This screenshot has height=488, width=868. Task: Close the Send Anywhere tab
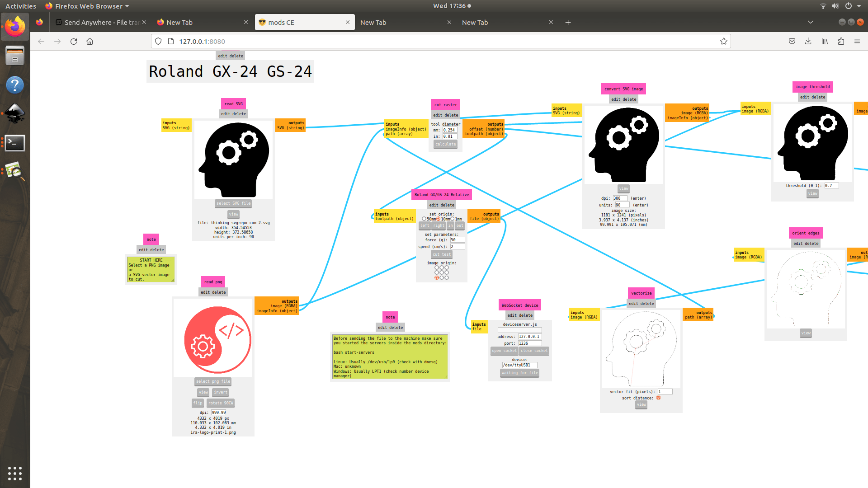click(144, 22)
